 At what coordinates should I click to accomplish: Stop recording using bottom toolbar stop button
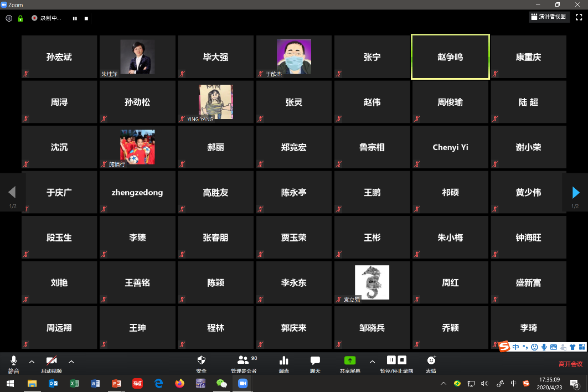click(x=403, y=360)
